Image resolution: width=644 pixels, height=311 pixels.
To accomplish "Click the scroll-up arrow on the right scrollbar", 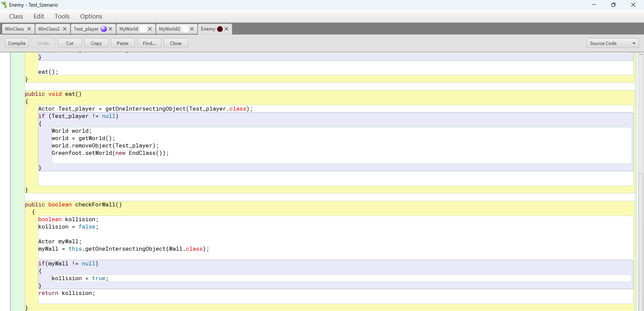I will click(640, 55).
